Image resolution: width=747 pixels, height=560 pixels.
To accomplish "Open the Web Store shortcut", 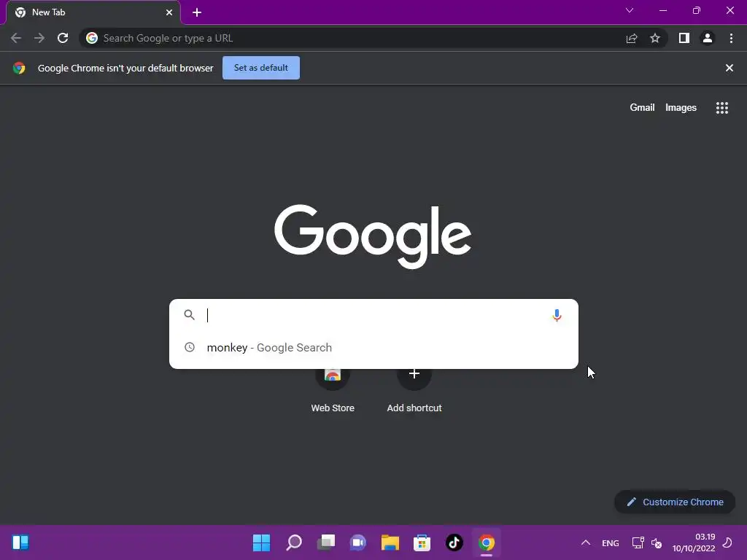I will [333, 391].
